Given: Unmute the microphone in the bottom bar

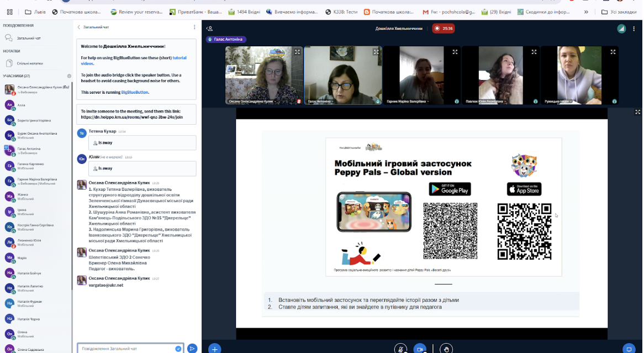Looking at the screenshot, I should coord(400,349).
